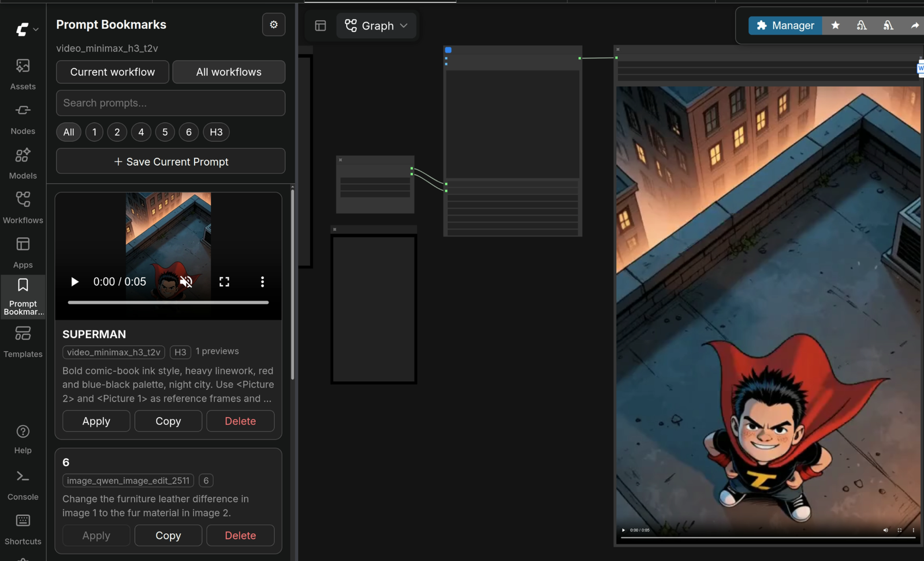The image size is (924, 561).
Task: Play the large output video on canvas
Action: pyautogui.click(x=623, y=530)
